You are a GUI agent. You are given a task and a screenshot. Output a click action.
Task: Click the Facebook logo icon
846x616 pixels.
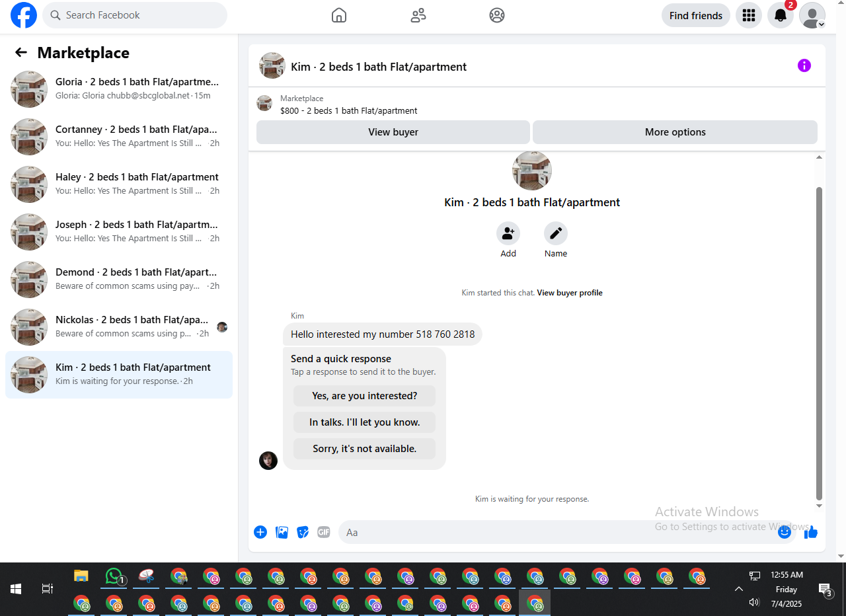pyautogui.click(x=24, y=15)
